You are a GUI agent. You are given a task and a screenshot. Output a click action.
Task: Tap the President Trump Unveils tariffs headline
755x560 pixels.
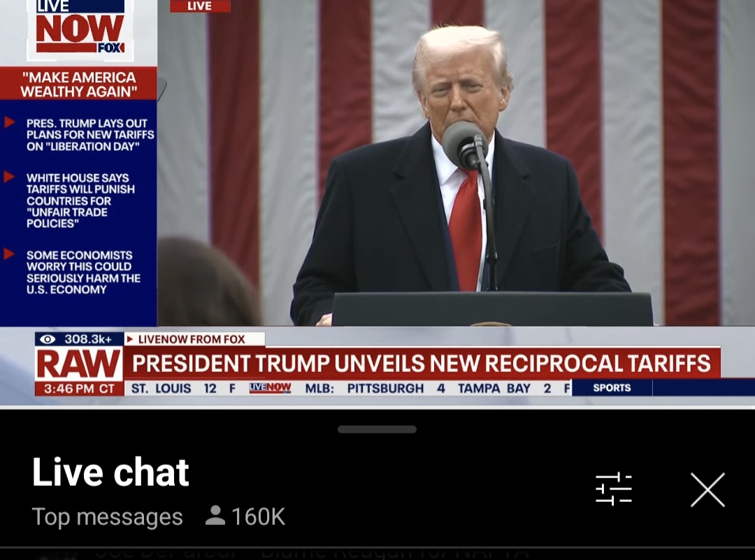(x=422, y=363)
